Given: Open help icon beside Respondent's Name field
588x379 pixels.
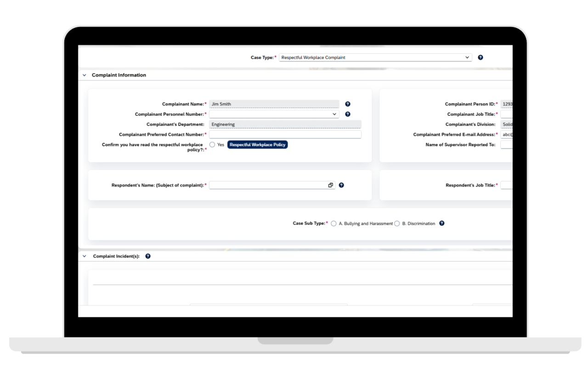Looking at the screenshot, I should (x=341, y=185).
